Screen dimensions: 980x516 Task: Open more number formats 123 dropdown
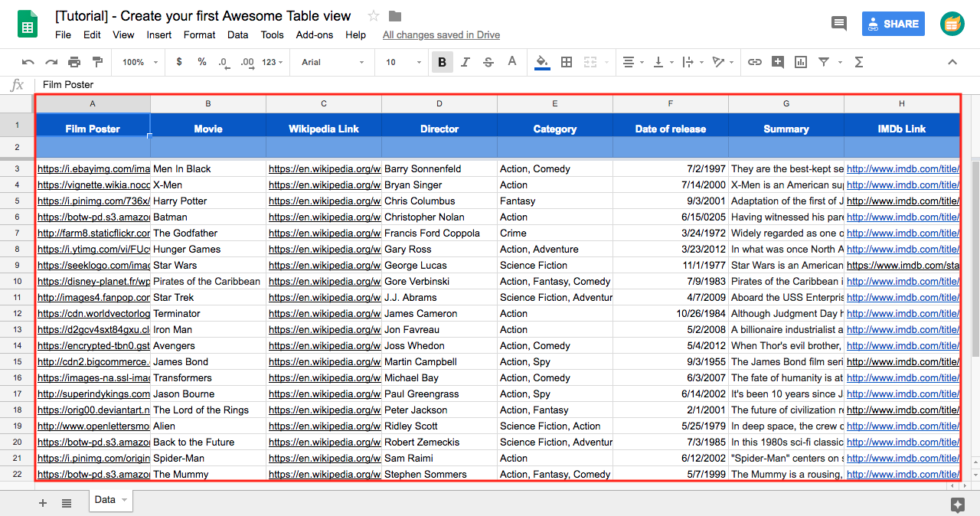pyautogui.click(x=272, y=62)
